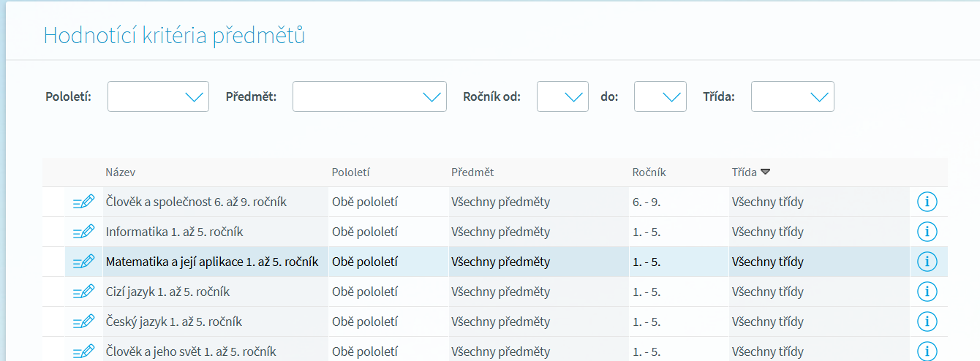
Task: Select the Cizí jazyk 1. až 5. ročník name
Action: point(167,292)
